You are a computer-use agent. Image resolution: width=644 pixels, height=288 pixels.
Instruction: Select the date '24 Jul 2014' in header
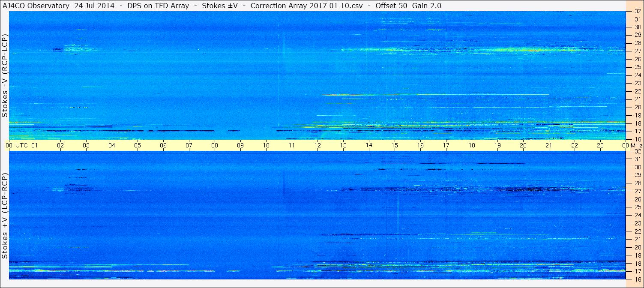[x=94, y=6]
